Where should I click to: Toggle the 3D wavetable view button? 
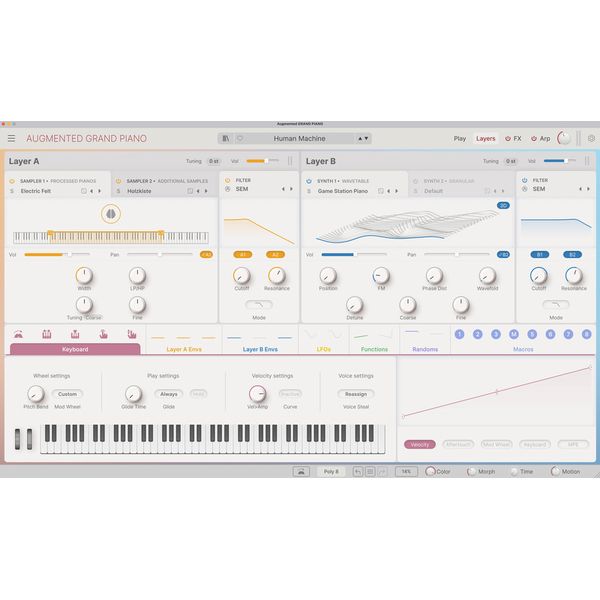pos(503,205)
